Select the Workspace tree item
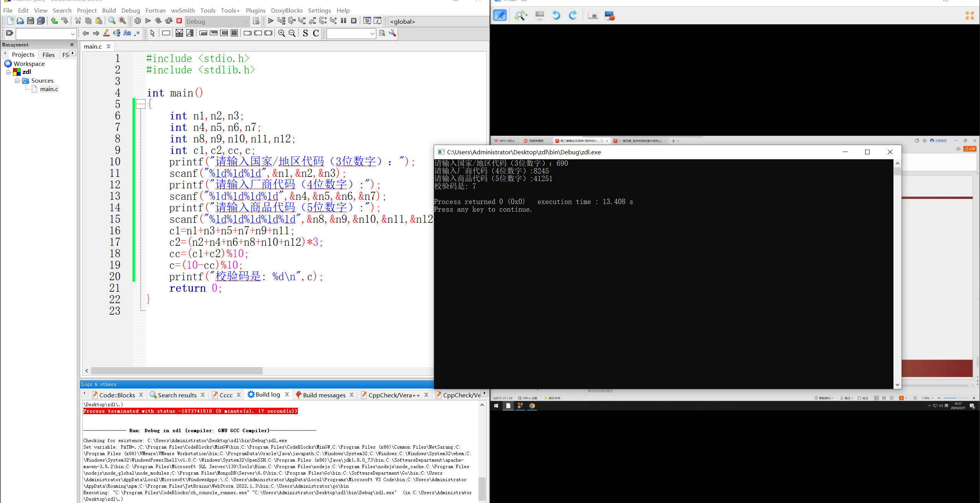 29,64
